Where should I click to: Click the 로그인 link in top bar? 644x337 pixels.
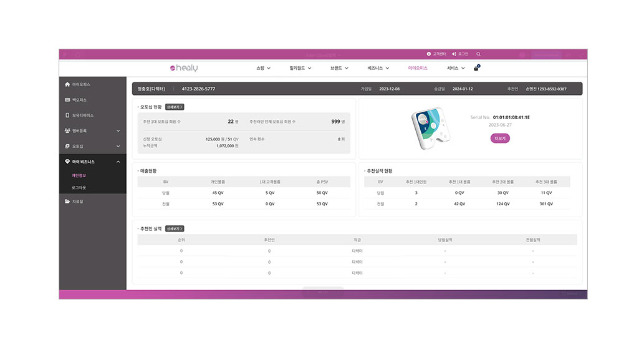[x=460, y=54]
